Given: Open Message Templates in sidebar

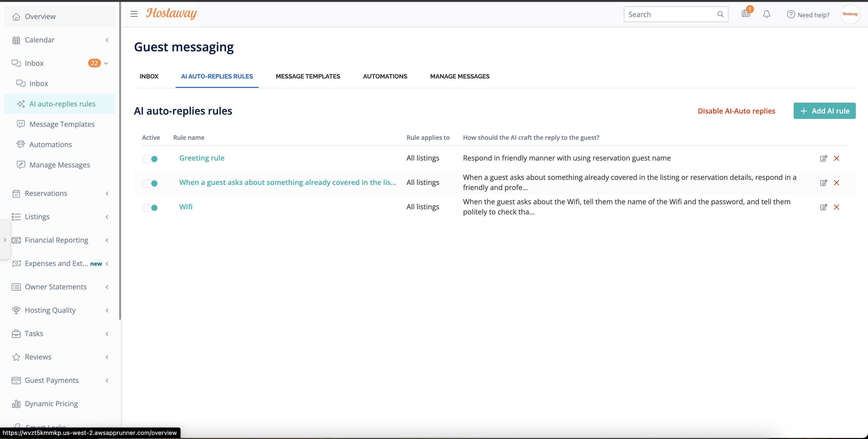Looking at the screenshot, I should coord(60,124).
